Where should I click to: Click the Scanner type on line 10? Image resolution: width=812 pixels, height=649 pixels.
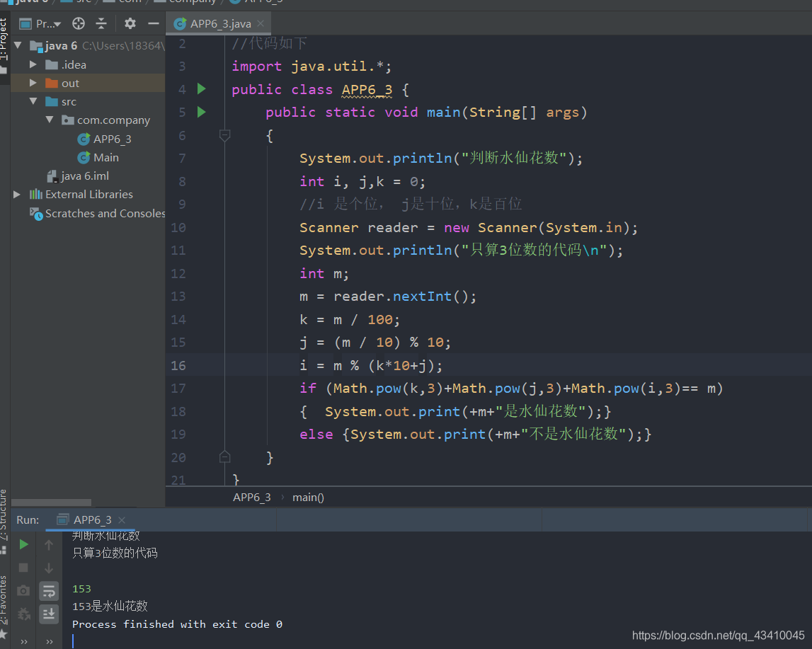click(x=329, y=228)
